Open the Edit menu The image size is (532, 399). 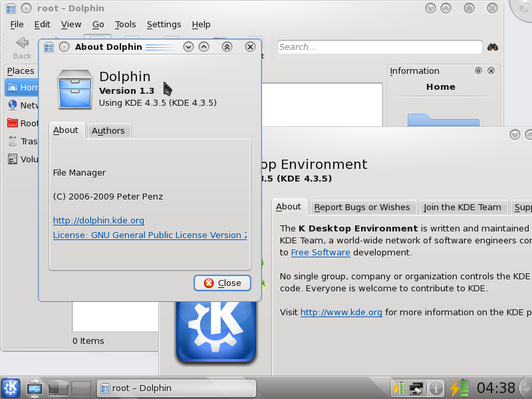(42, 25)
